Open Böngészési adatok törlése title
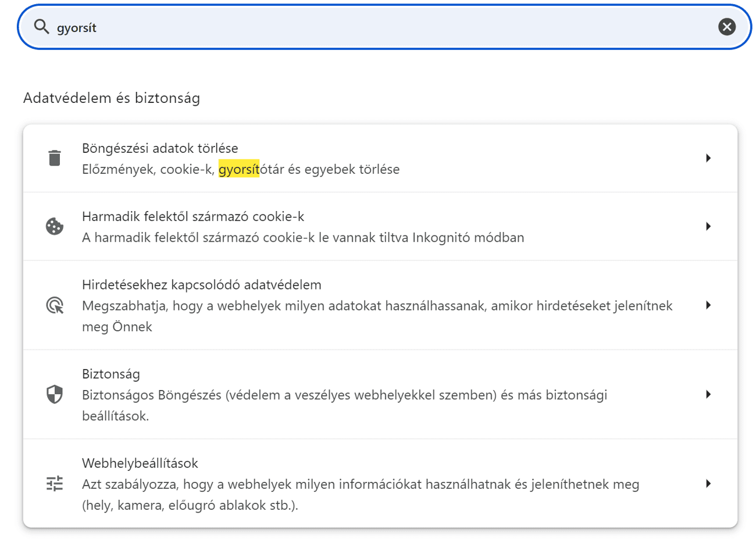756x547 pixels. pyautogui.click(x=160, y=148)
